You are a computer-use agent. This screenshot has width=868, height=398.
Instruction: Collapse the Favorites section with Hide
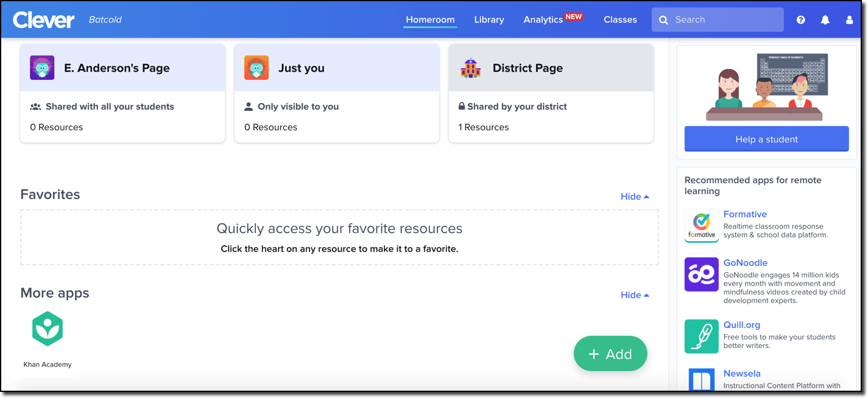(635, 197)
